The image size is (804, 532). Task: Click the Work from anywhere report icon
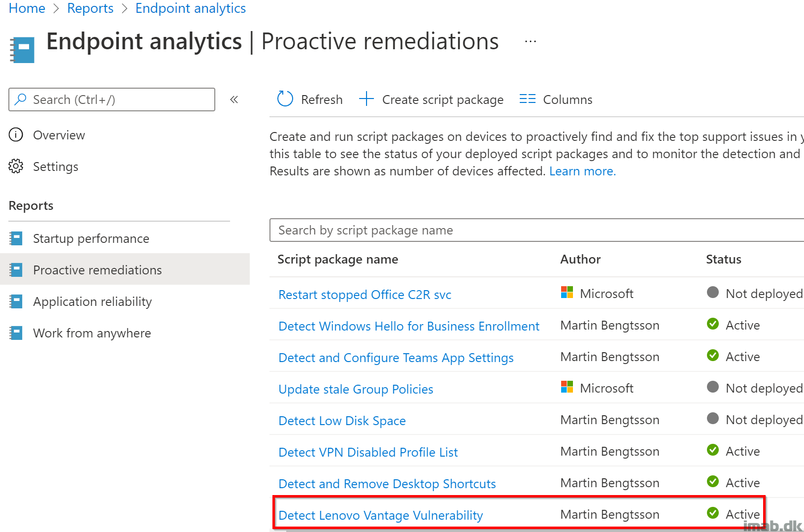tap(16, 333)
